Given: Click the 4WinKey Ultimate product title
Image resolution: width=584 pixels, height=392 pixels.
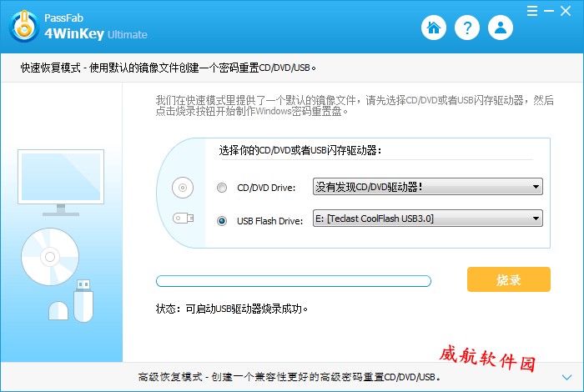Looking at the screenshot, I should [x=96, y=34].
